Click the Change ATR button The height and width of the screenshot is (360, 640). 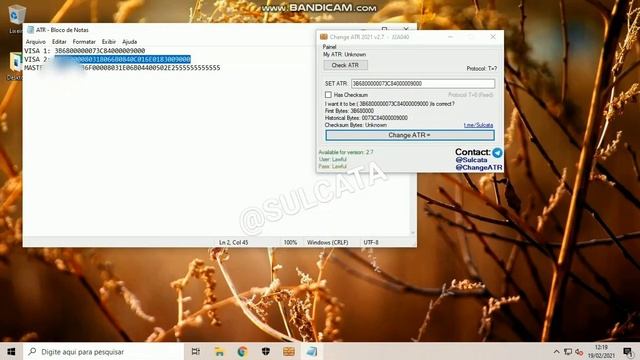click(409, 135)
